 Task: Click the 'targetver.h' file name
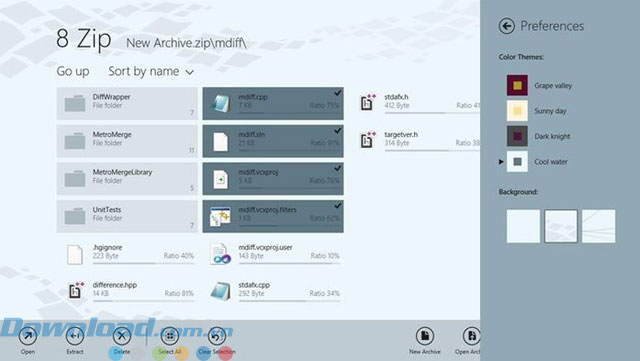401,134
